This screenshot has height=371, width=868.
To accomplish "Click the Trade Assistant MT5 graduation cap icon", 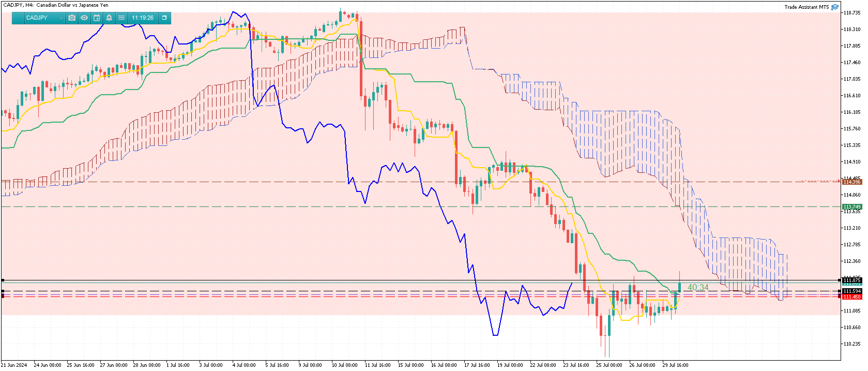I will tap(835, 7).
